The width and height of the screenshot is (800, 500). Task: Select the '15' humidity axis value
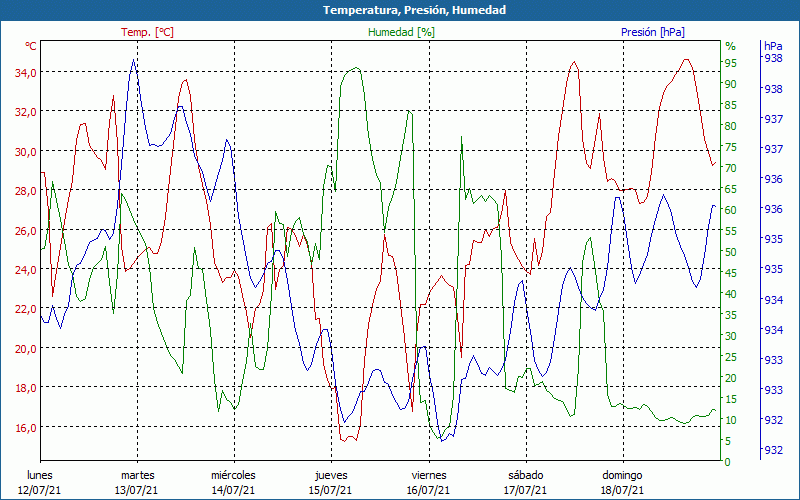pyautogui.click(x=731, y=399)
